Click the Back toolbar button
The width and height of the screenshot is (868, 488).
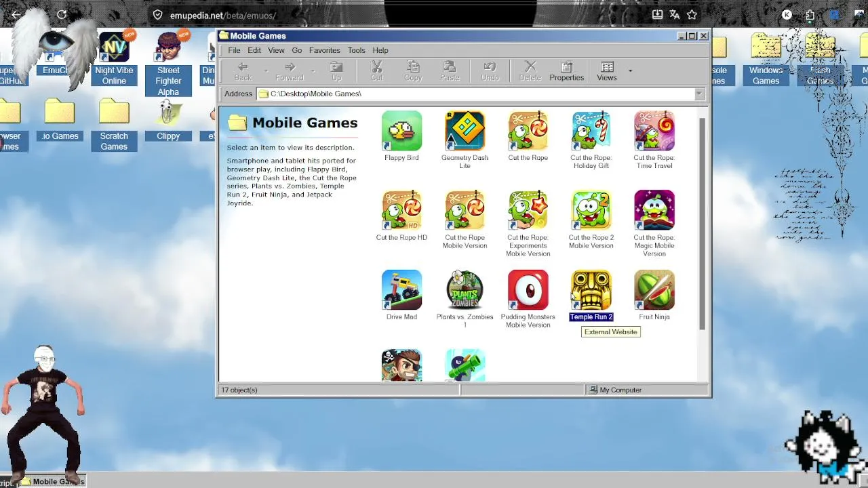[x=243, y=71]
